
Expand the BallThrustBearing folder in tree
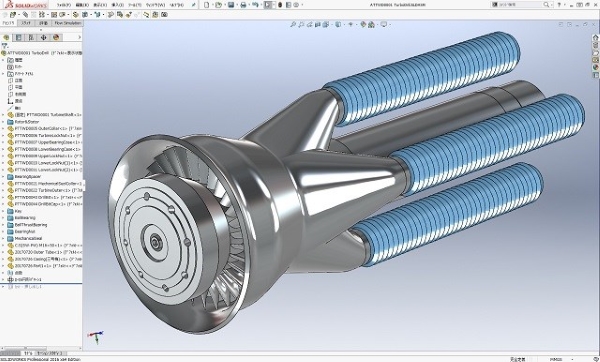tap(3, 225)
